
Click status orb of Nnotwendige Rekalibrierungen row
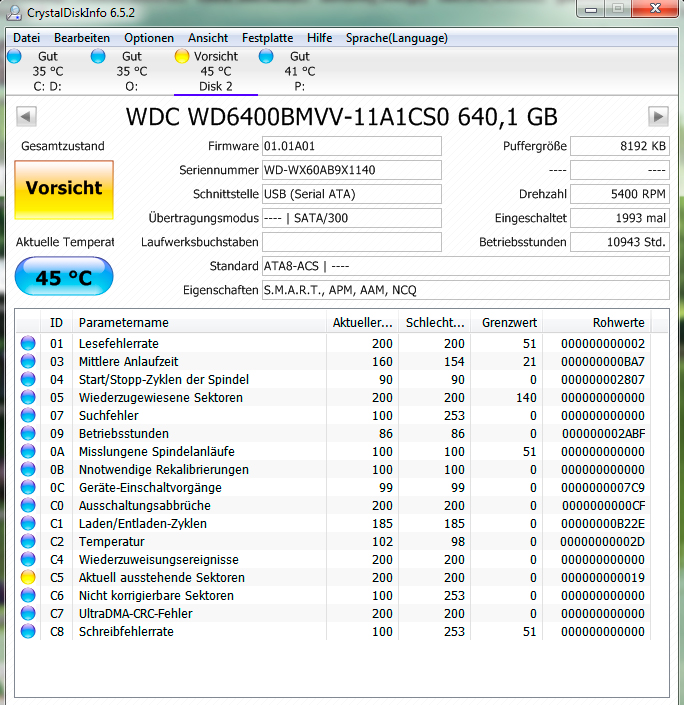pos(28,469)
